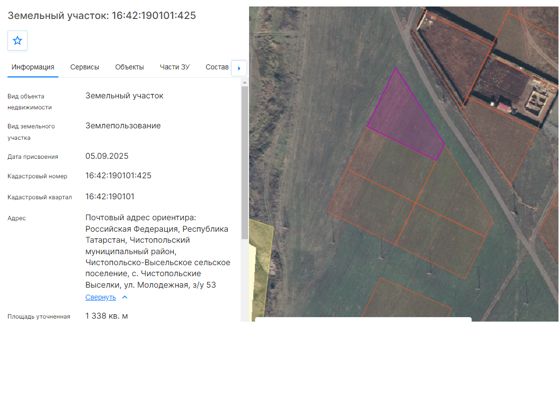Click the Адрес label

point(17,218)
